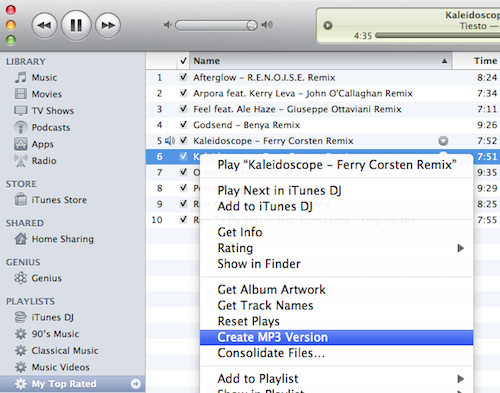Click the 4:35 elapsed time display
This screenshot has width=500, height=393.
coord(363,36)
